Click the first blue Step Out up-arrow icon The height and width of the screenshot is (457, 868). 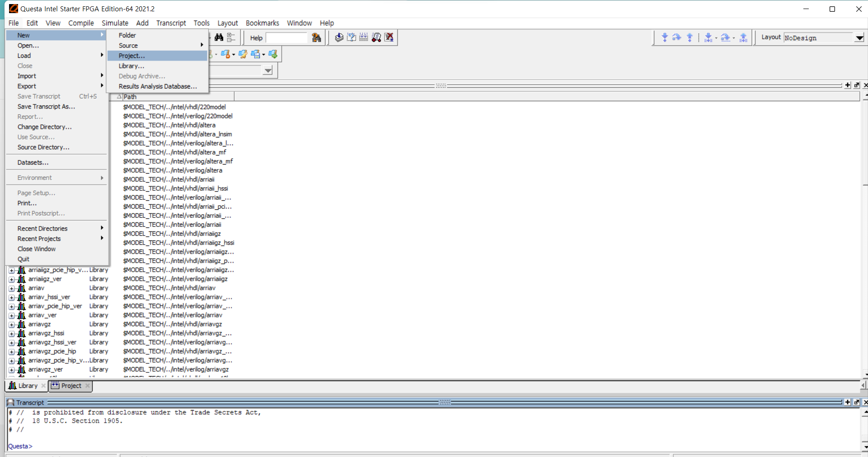point(690,38)
